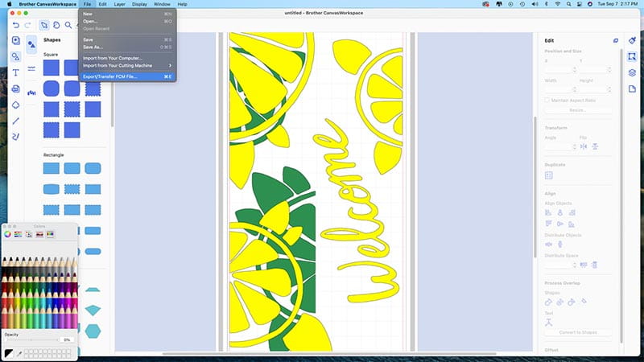Click the Undo arrow in the toolbar
Viewport: 644px width, 362px height.
pyautogui.click(x=16, y=26)
